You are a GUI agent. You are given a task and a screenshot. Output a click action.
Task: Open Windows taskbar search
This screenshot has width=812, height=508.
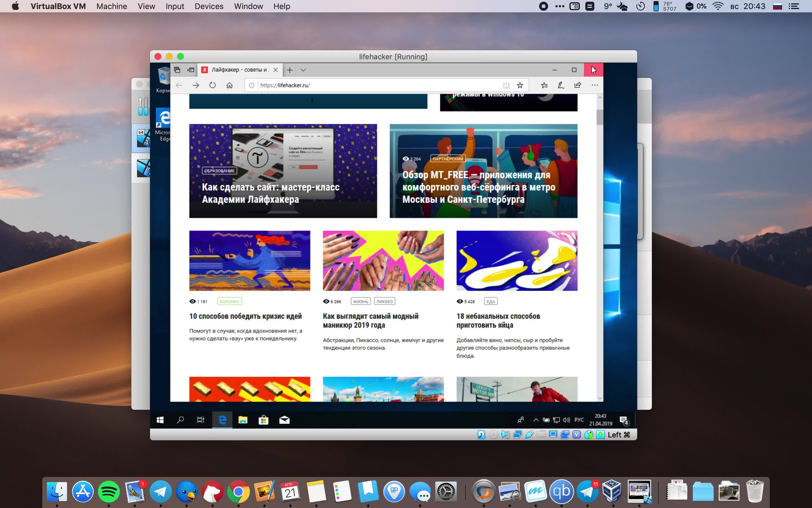point(180,420)
